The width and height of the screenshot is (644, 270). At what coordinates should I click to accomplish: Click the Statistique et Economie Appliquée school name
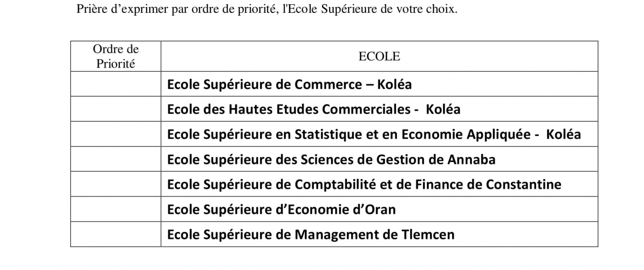click(374, 135)
